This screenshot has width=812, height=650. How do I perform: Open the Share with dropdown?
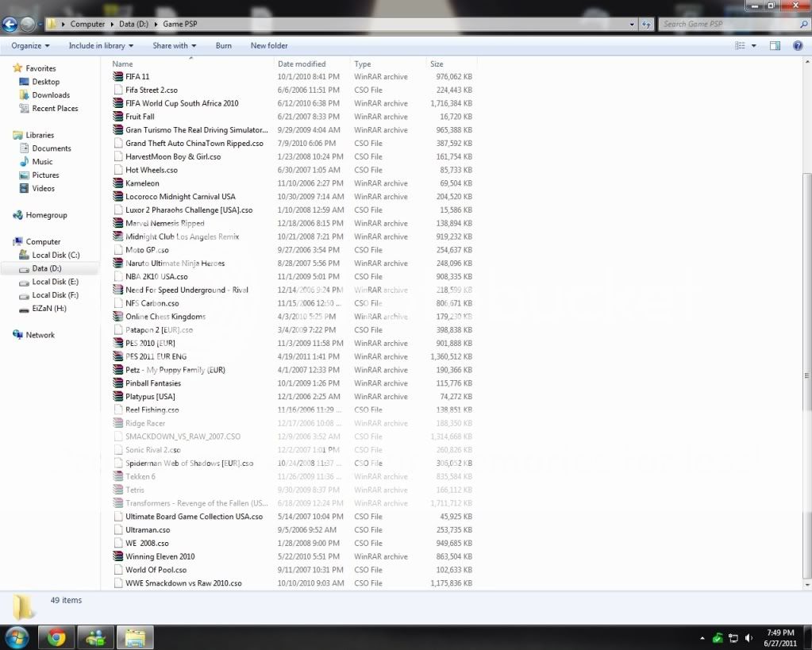pyautogui.click(x=175, y=45)
